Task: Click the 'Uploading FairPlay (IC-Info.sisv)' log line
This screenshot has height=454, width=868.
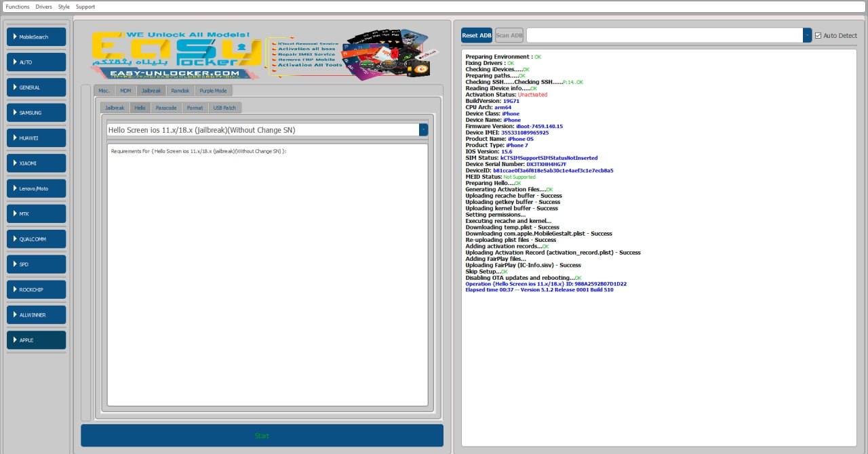Action: tap(523, 266)
